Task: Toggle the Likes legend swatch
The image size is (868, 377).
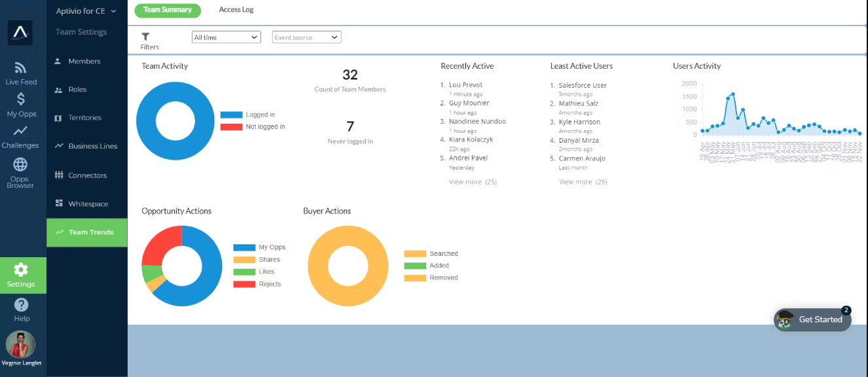Action: (x=244, y=272)
